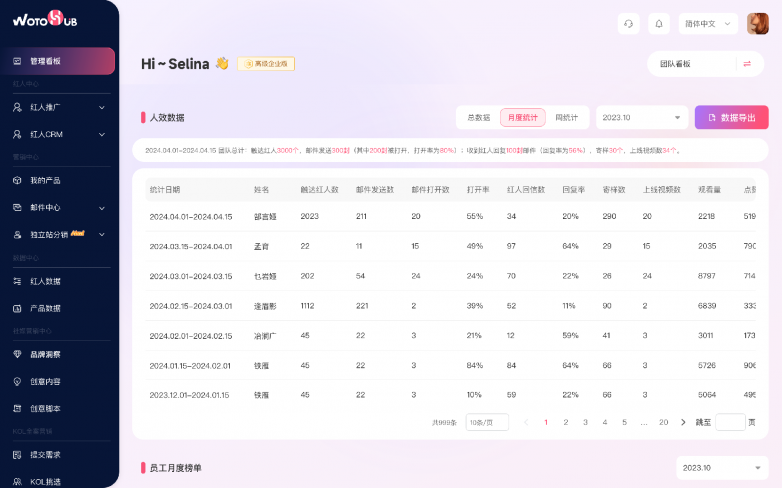This screenshot has height=488, width=782.
Task: Switch to 周统计 statistics view
Action: click(x=566, y=117)
